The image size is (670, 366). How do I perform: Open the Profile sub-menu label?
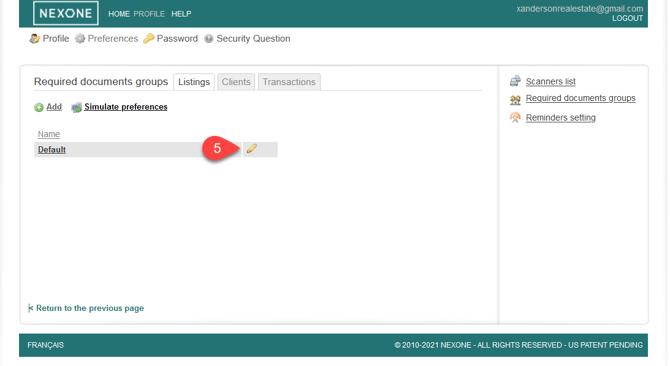coord(56,38)
